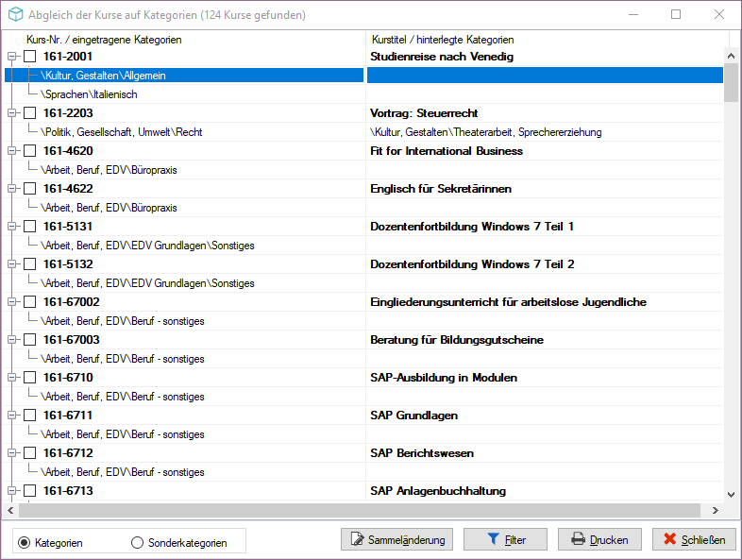The width and height of the screenshot is (742, 560).
Task: Click the 'SAP Grundlagen' title
Action: coord(413,416)
